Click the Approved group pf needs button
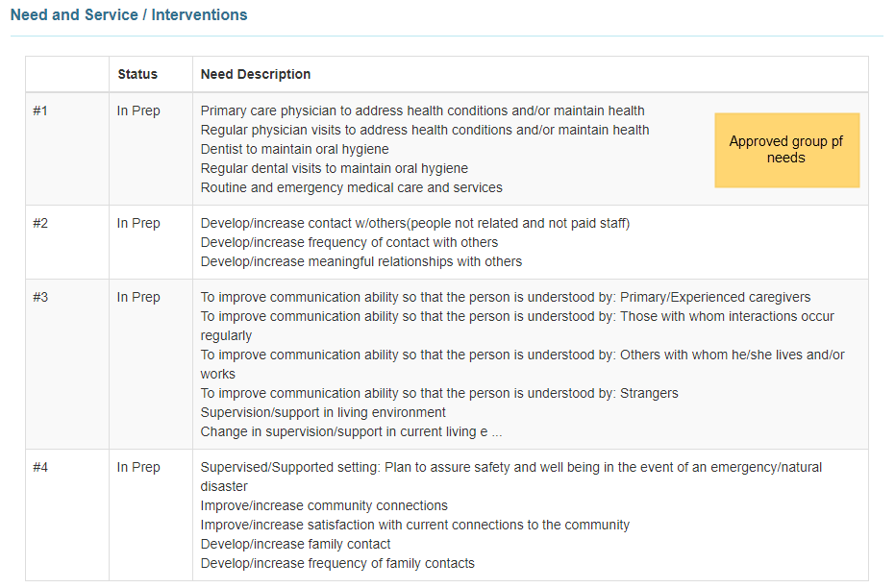This screenshot has width=895, height=588. coord(786,150)
